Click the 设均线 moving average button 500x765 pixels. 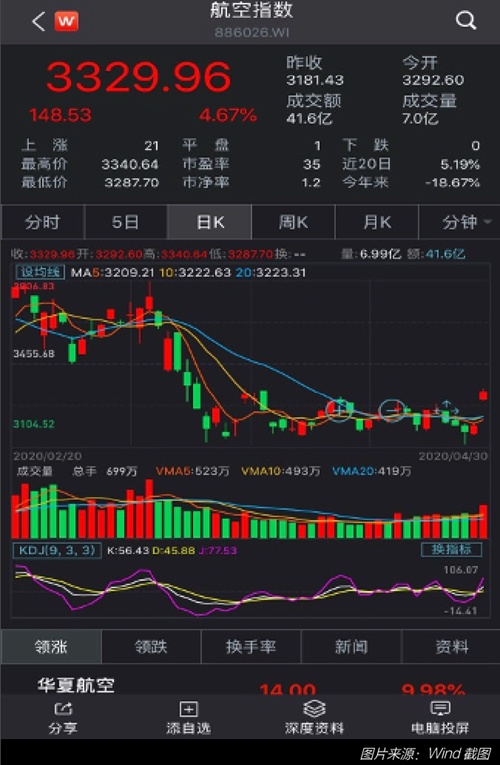[x=40, y=271]
